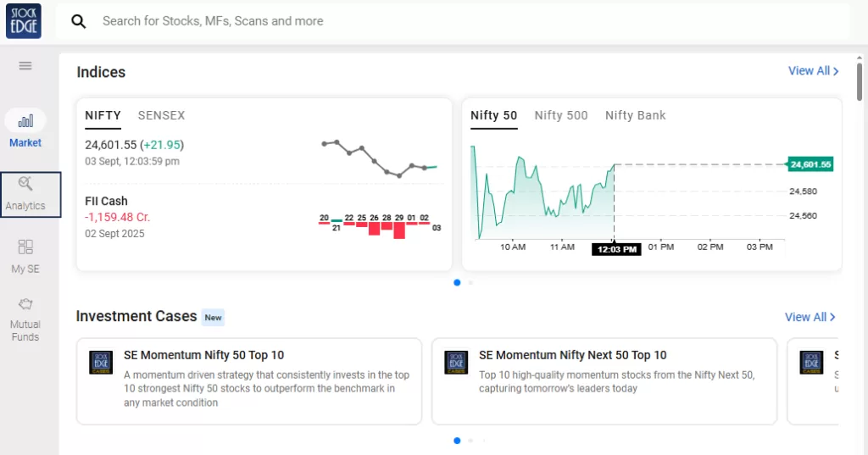Click the FII Cash heading
This screenshot has width=868, height=455.
[106, 201]
